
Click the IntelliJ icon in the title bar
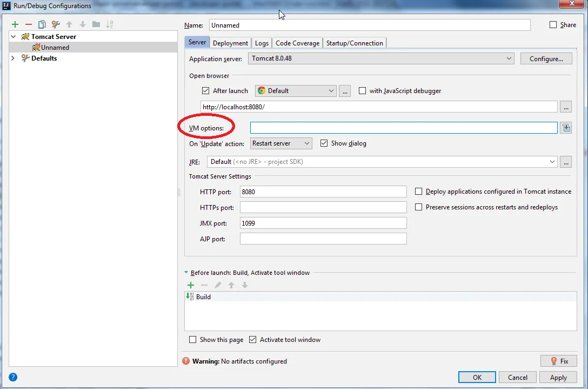click(x=6, y=5)
